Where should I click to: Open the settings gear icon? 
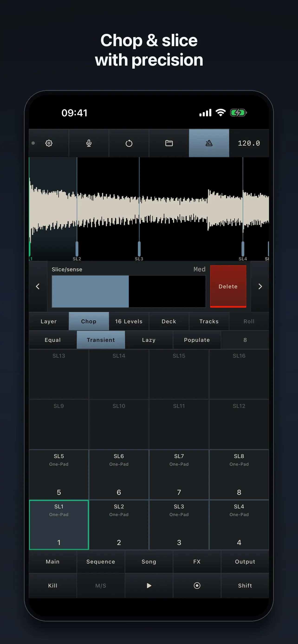pos(49,143)
